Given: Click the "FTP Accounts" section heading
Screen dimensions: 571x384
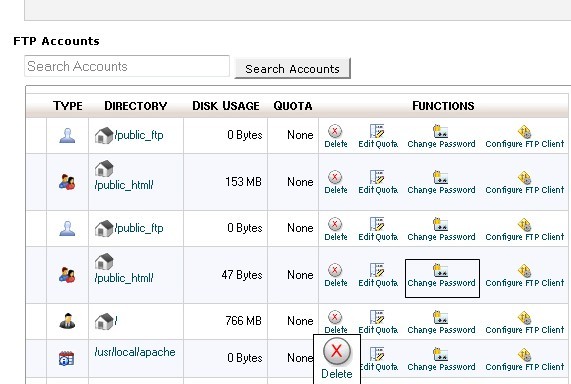Looking at the screenshot, I should [56, 41].
